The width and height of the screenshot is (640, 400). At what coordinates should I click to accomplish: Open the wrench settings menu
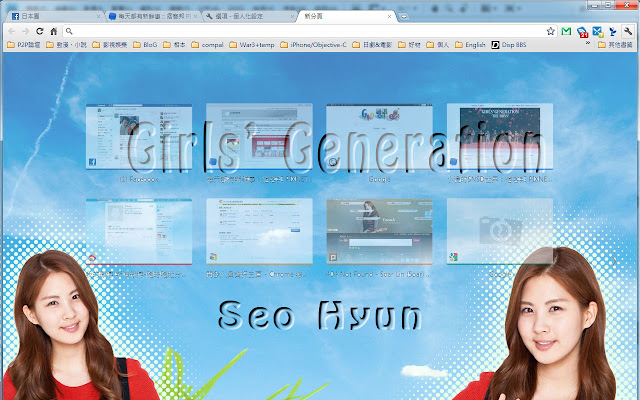[x=628, y=31]
